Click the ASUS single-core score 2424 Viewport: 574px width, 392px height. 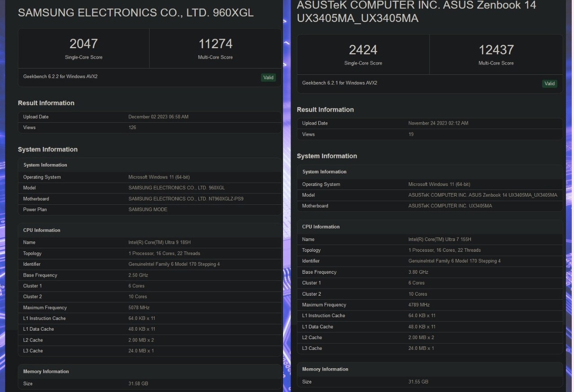pos(363,50)
